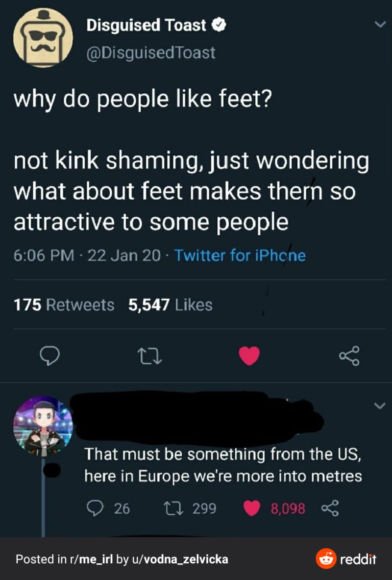Expand the chevron menu on the main tweet
The height and width of the screenshot is (580, 392).
tap(376, 25)
